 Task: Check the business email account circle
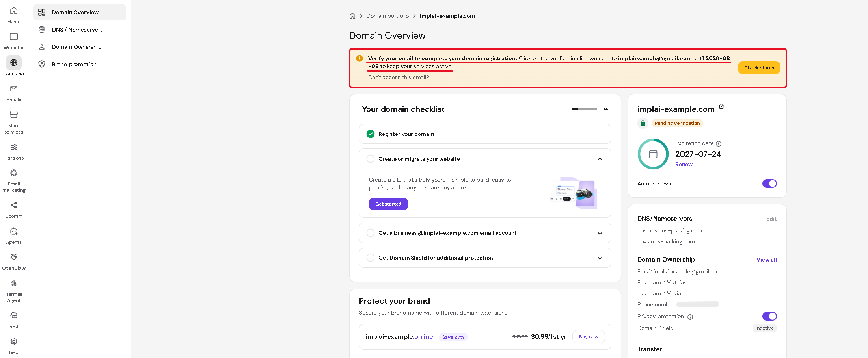(371, 233)
